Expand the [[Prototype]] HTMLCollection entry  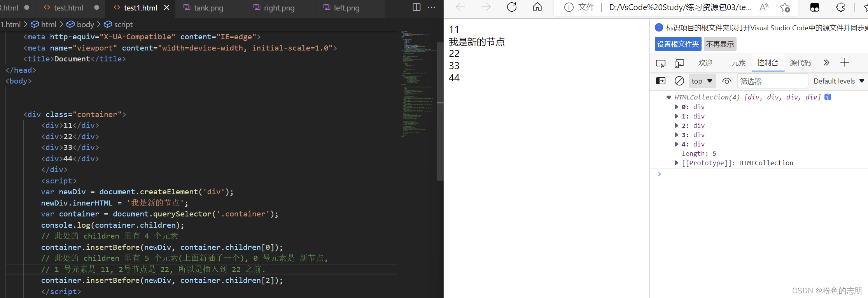pos(676,163)
